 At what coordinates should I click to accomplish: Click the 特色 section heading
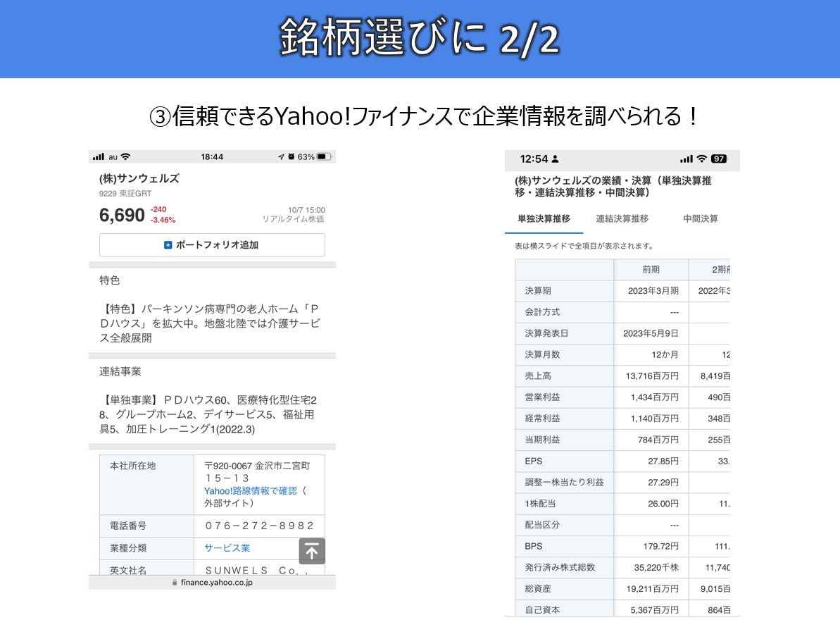110,280
